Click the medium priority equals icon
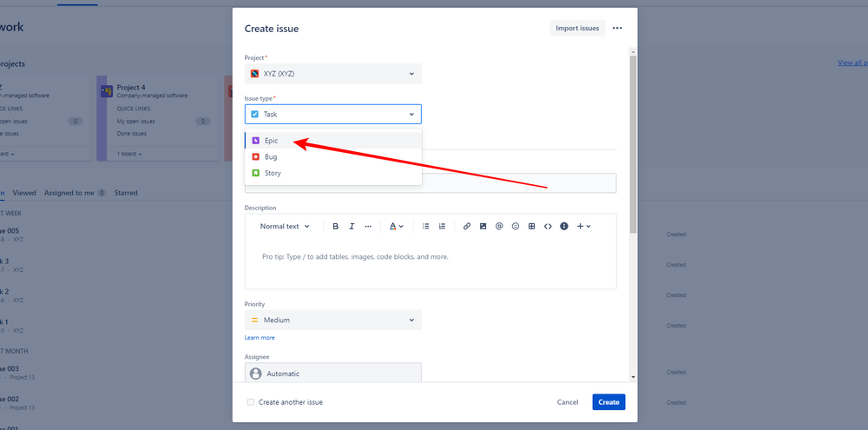 254,320
